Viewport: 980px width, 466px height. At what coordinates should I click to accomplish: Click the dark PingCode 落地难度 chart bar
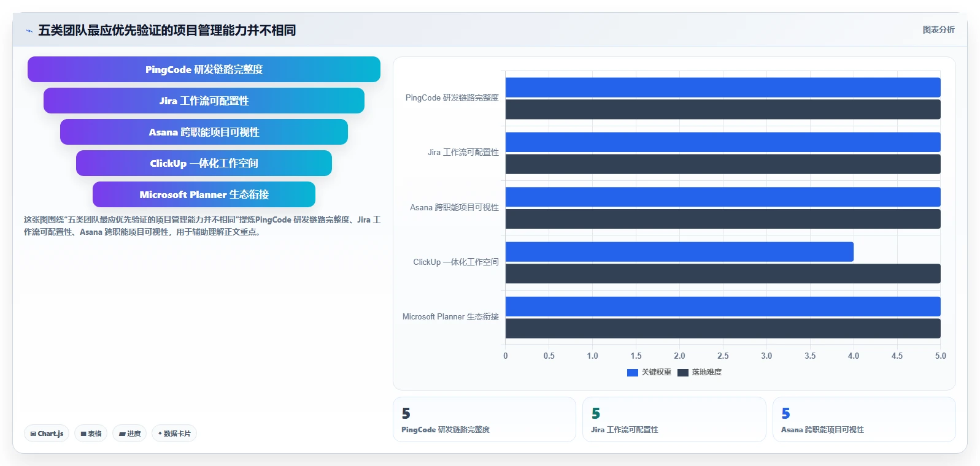723,109
